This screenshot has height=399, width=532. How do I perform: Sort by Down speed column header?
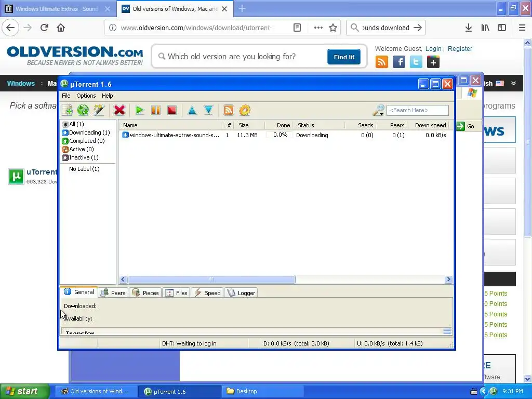428,125
